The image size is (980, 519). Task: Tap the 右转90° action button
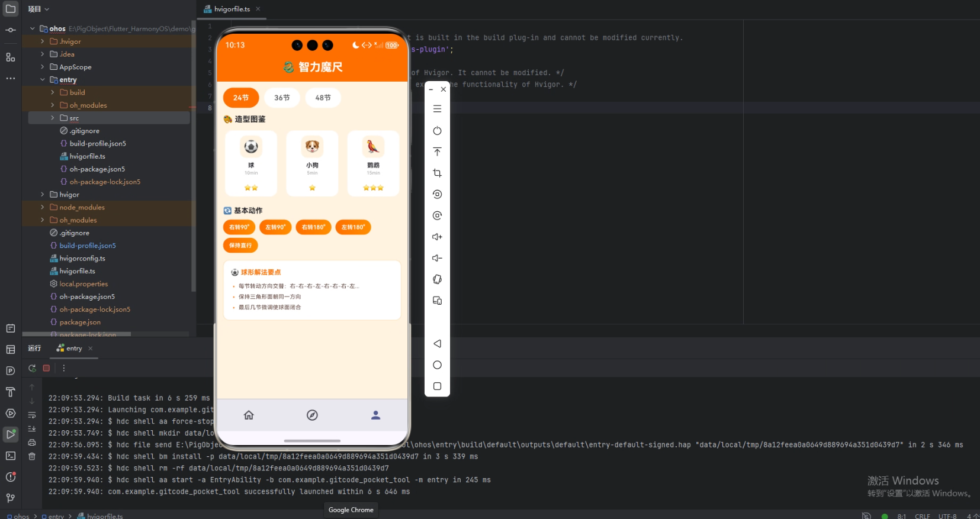pos(239,227)
